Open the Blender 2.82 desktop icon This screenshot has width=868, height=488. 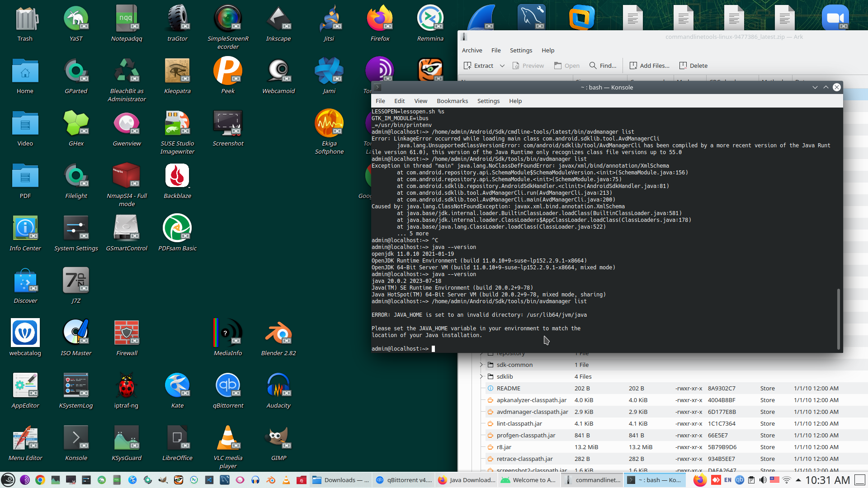278,338
